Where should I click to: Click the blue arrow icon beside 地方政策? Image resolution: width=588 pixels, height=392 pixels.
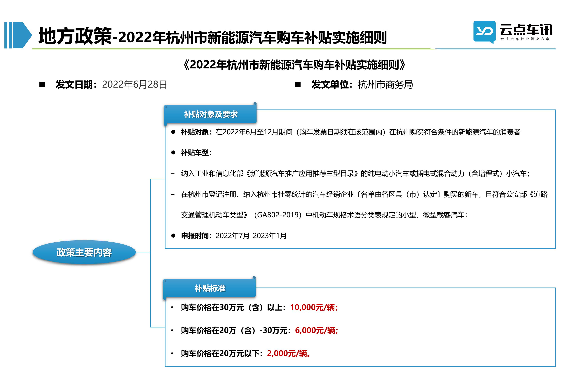coord(18,35)
